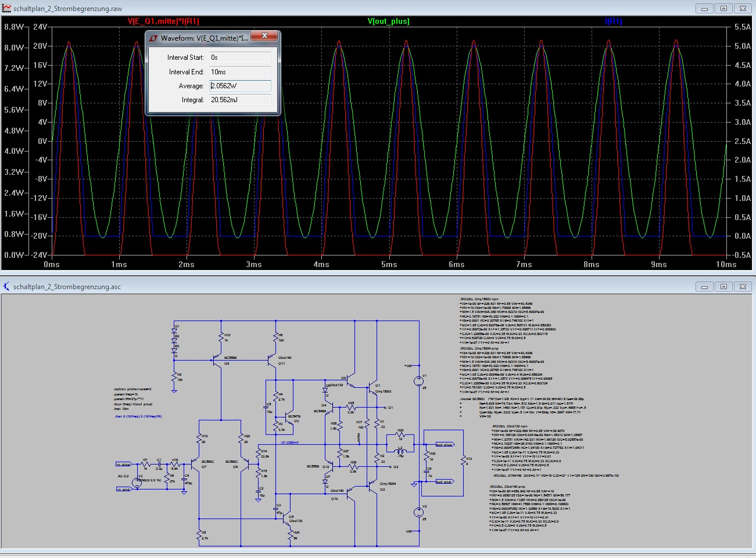Click the schematic window icon in .asc title bar
Image resolution: width=756 pixels, height=558 pixels.
click(x=6, y=286)
